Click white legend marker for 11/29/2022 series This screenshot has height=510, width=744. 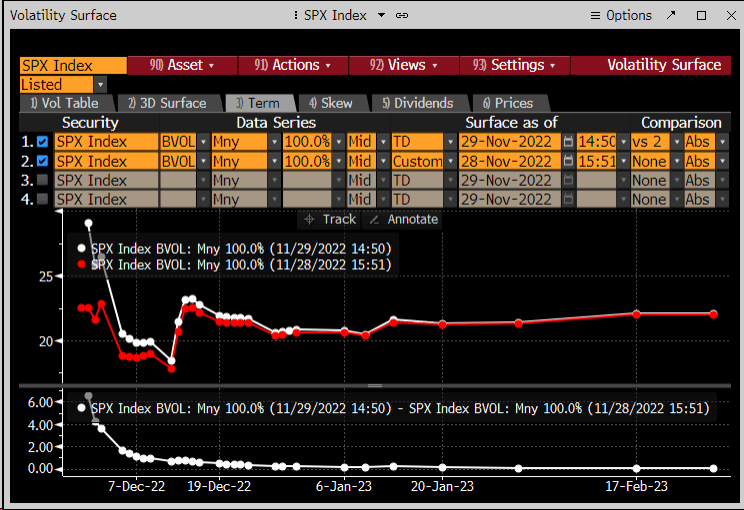[x=81, y=248]
